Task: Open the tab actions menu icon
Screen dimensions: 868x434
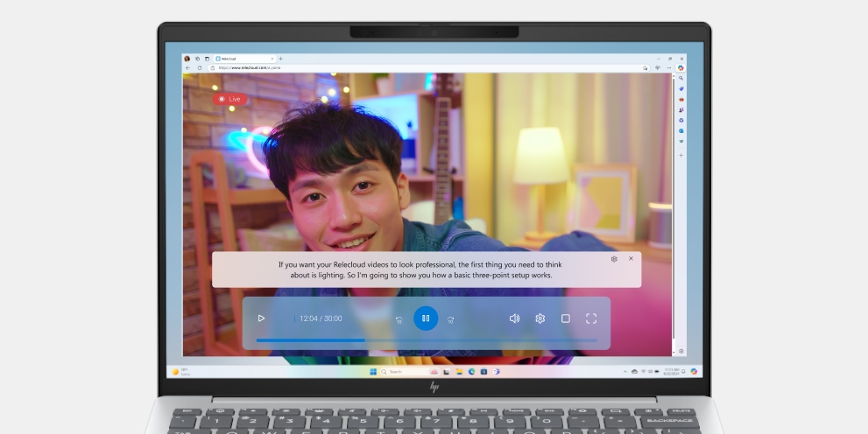Action: coord(207,59)
